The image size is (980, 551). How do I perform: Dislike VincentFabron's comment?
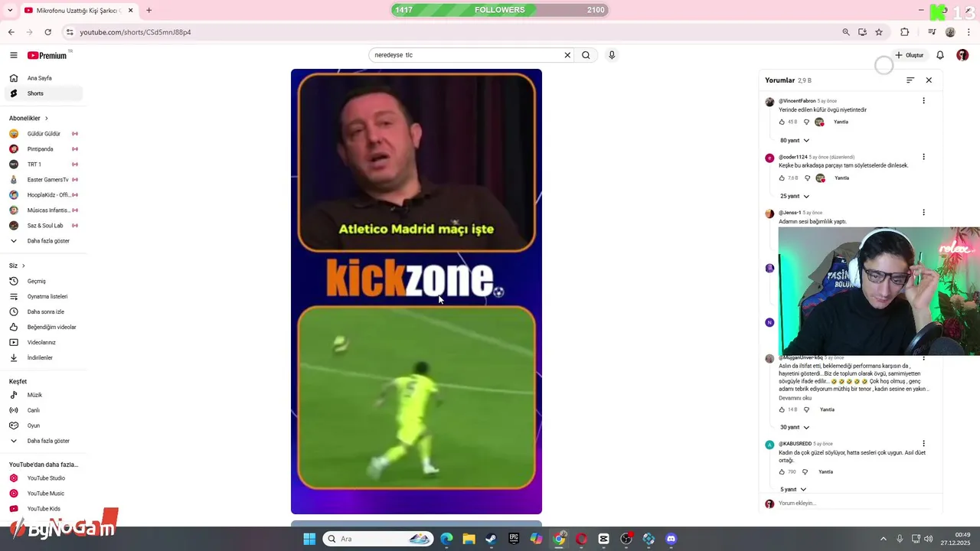point(805,122)
